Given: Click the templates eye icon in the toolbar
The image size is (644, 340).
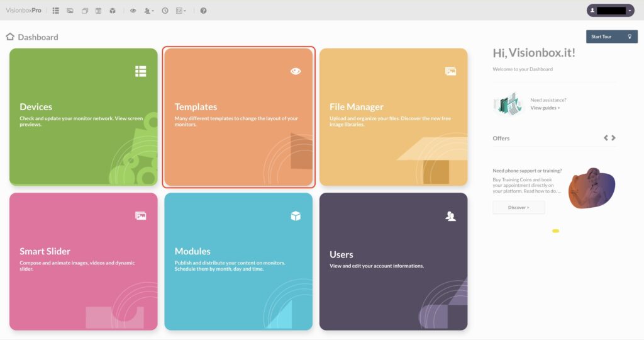Looking at the screenshot, I should 133,11.
